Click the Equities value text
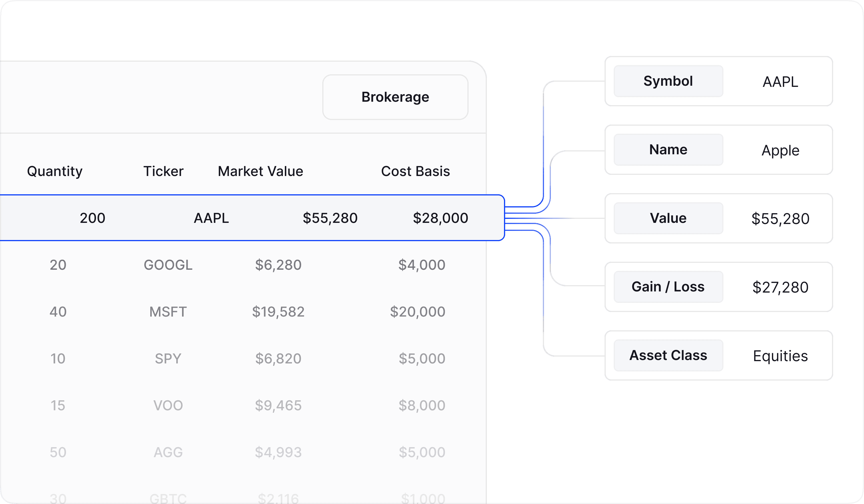This screenshot has width=864, height=504. coord(780,356)
